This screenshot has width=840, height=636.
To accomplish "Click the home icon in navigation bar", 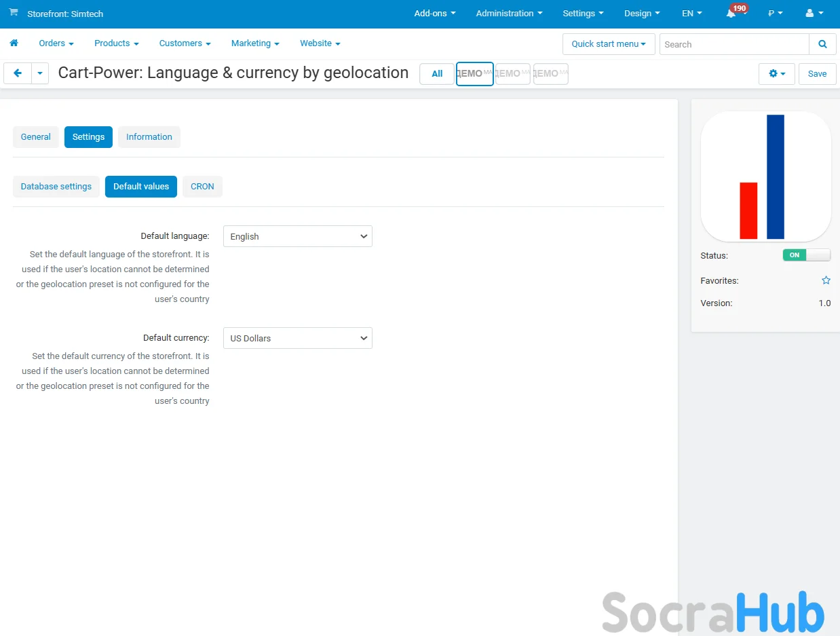I will click(14, 43).
